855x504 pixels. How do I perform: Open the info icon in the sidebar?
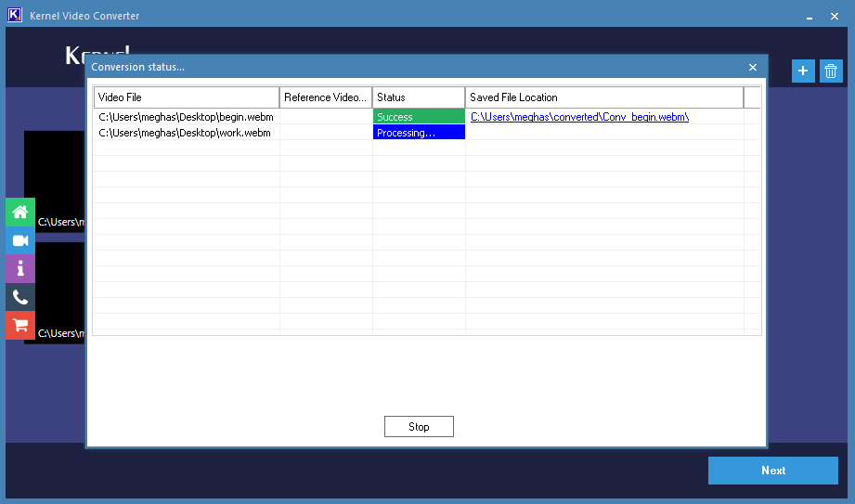[20, 269]
